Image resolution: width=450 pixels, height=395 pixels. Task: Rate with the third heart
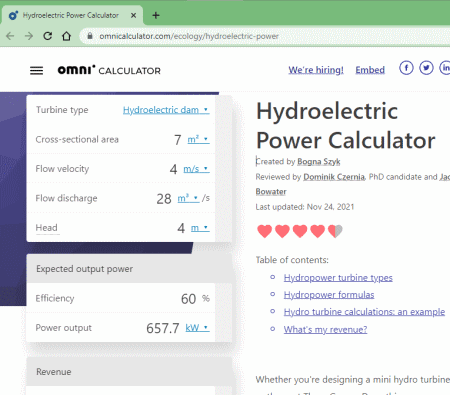pos(300,231)
